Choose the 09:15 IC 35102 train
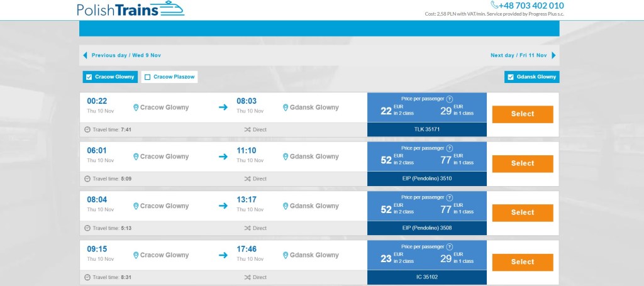 pyautogui.click(x=522, y=262)
